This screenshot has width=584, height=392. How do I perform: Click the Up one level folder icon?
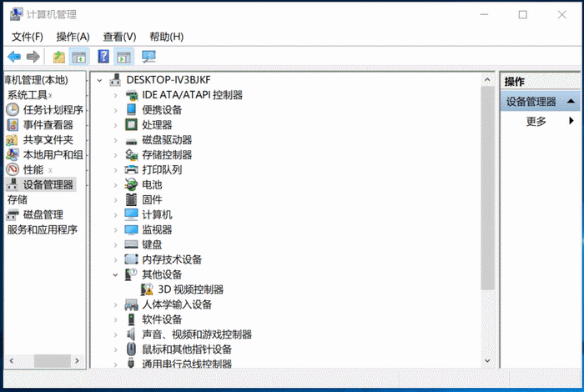[59, 57]
